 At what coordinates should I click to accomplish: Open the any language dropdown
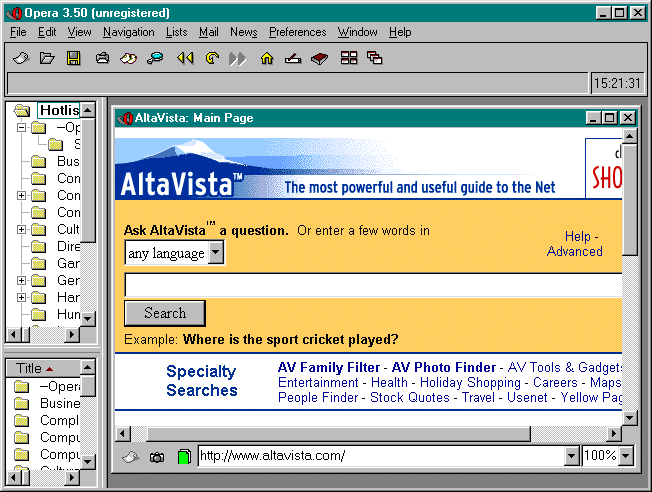[x=216, y=252]
